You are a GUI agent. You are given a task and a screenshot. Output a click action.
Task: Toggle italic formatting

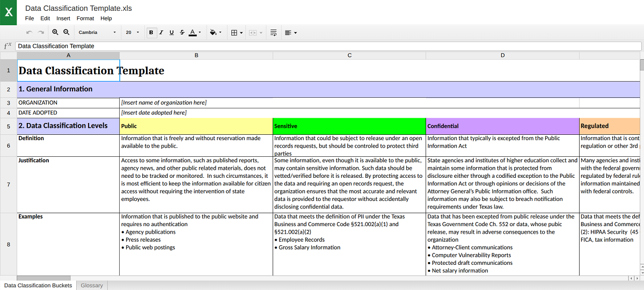161,33
